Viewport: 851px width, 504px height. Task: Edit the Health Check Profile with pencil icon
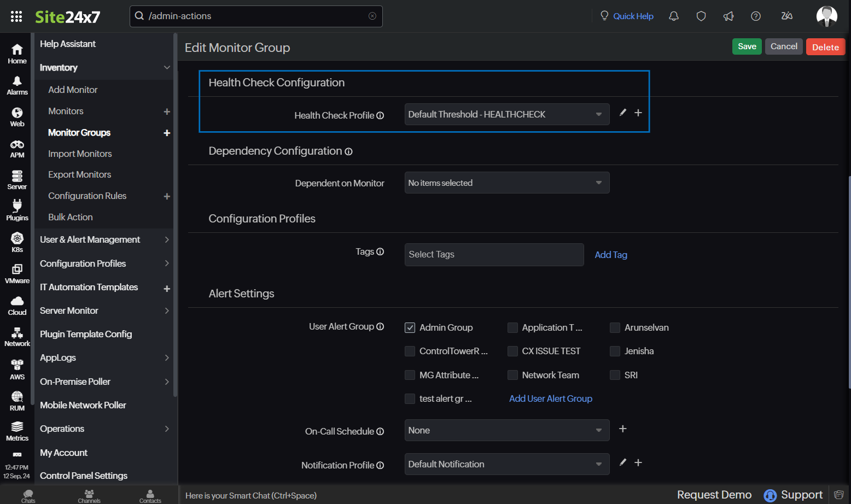pos(622,113)
